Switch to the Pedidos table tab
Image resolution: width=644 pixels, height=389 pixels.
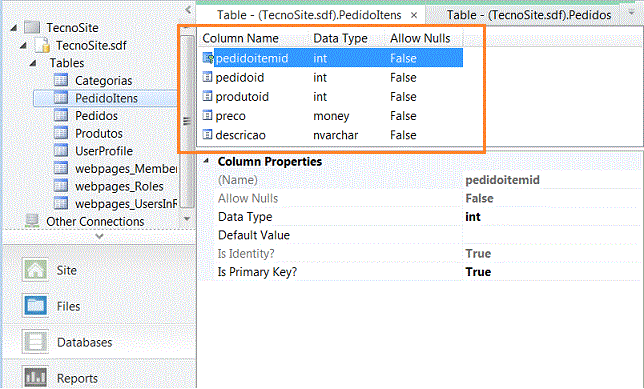click(528, 15)
